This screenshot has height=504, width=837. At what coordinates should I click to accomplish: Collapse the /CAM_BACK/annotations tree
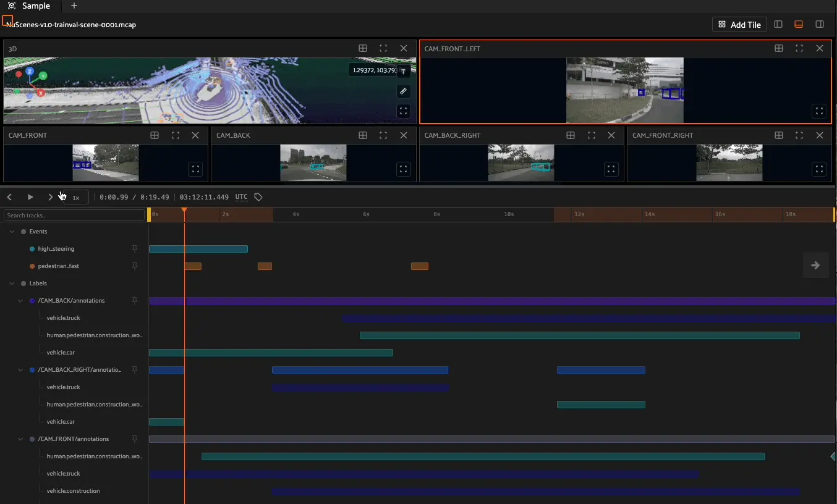[x=20, y=300]
